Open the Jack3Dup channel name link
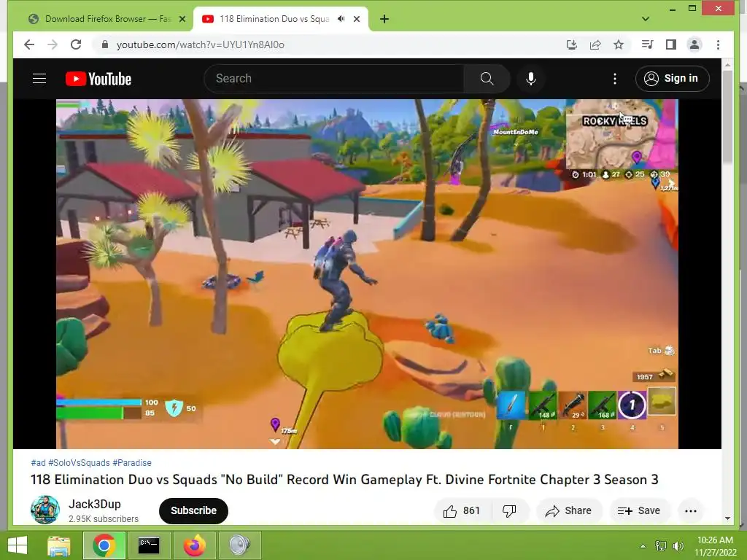 (95, 504)
